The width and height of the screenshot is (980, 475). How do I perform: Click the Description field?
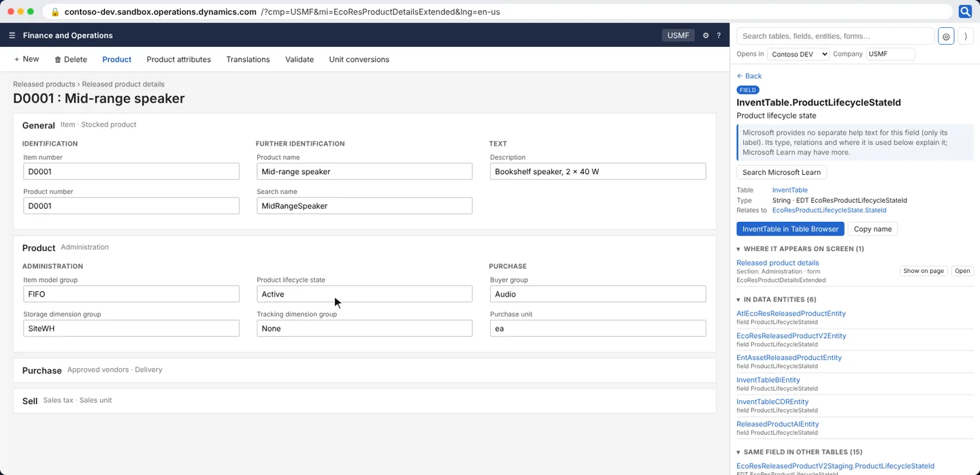coord(598,171)
